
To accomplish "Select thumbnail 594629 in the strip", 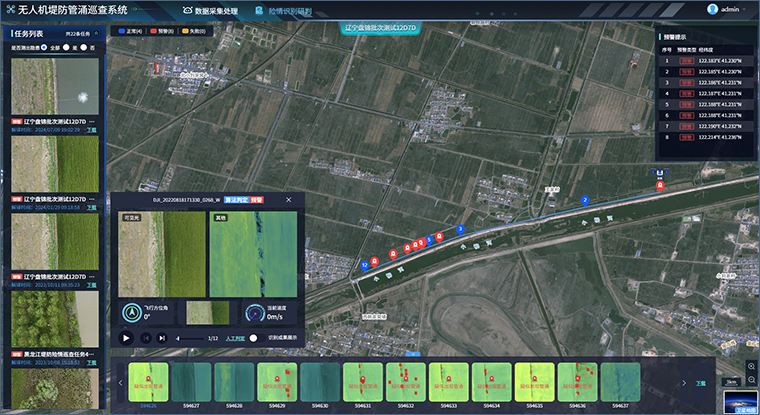I will [277, 383].
